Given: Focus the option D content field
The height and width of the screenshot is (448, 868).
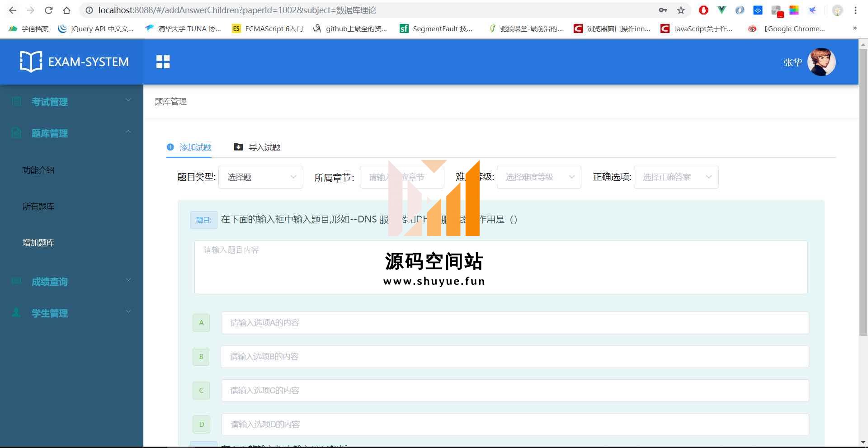Looking at the screenshot, I should click(514, 424).
